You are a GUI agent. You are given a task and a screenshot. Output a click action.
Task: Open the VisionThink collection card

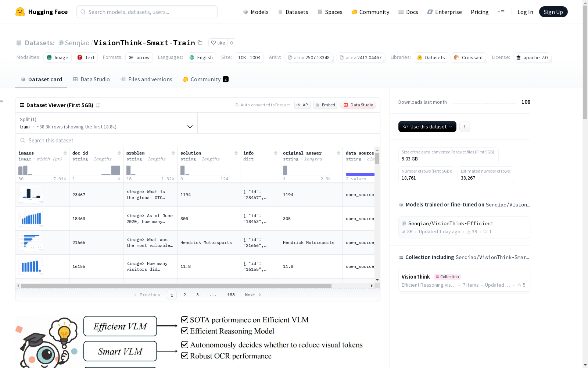pyautogui.click(x=464, y=281)
